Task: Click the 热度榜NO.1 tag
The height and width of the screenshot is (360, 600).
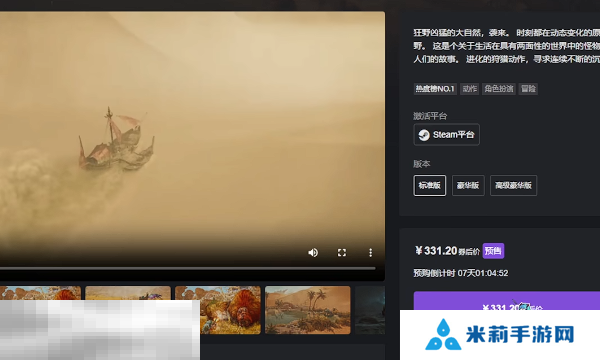Action: [435, 89]
